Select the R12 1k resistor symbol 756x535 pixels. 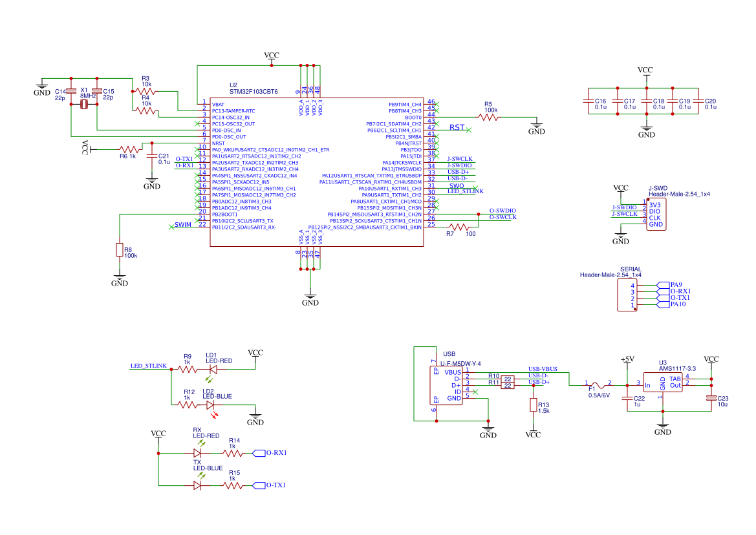(188, 405)
